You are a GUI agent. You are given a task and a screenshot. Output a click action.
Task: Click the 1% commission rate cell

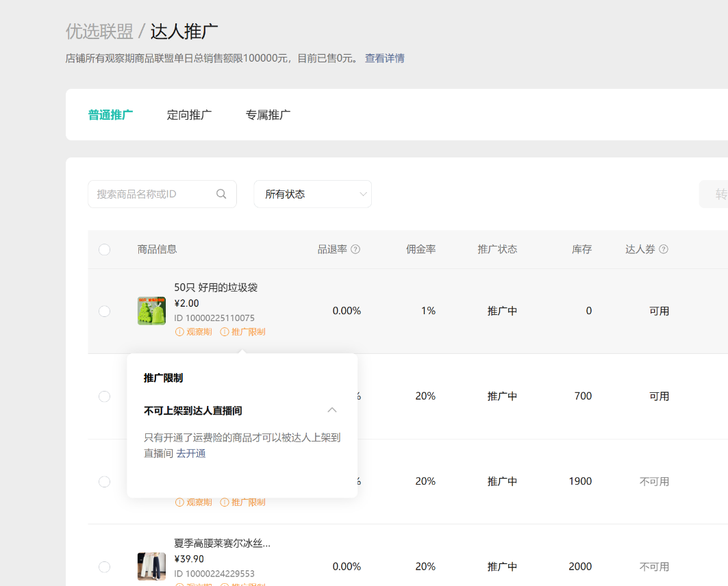point(428,311)
